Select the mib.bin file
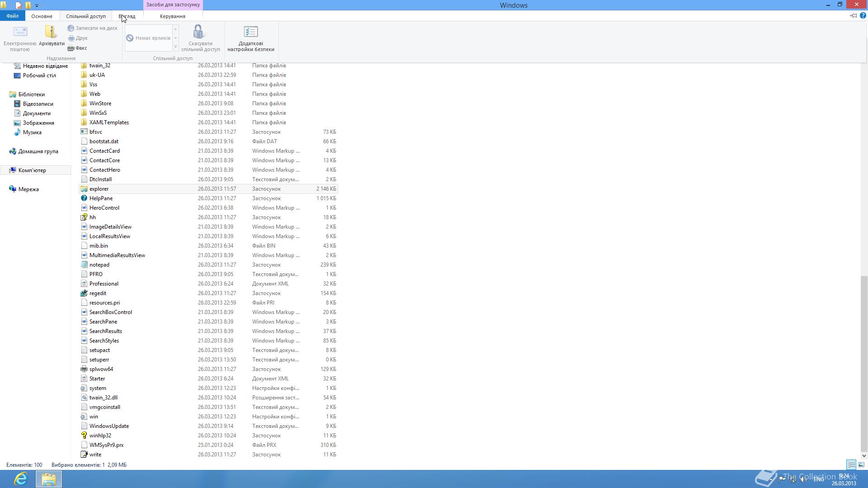The height and width of the screenshot is (488, 868). coord(99,246)
